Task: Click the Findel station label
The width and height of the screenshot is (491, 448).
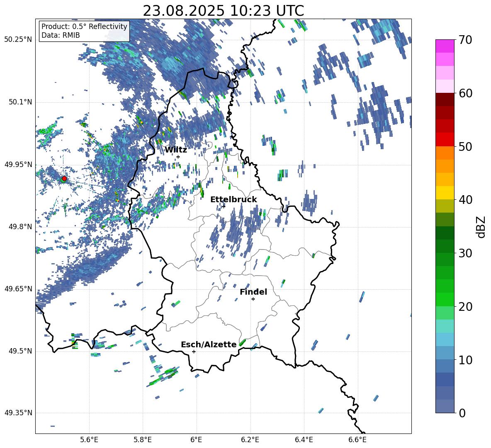Action: pos(253,292)
